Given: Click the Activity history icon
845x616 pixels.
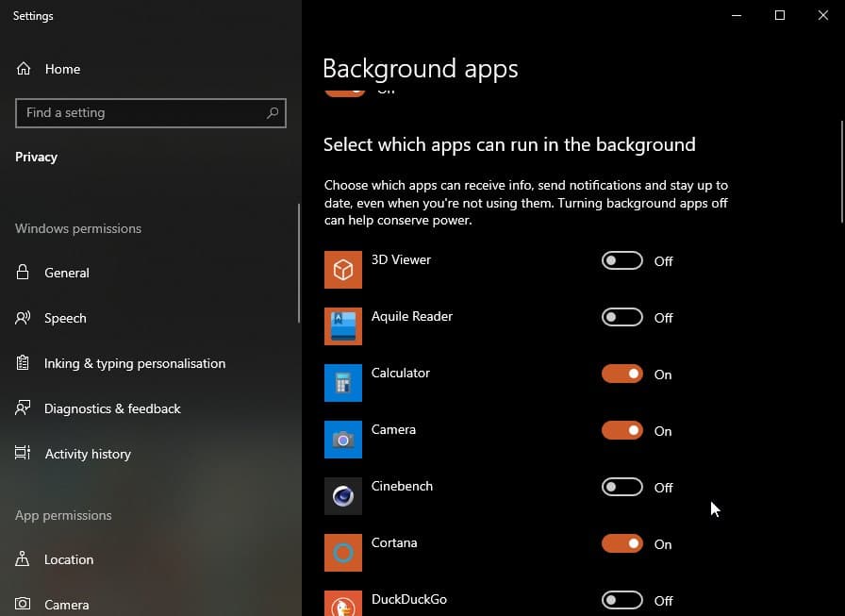Looking at the screenshot, I should click(23, 453).
